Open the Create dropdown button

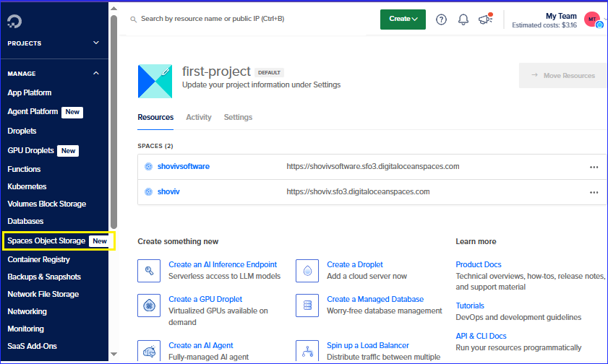pos(403,19)
